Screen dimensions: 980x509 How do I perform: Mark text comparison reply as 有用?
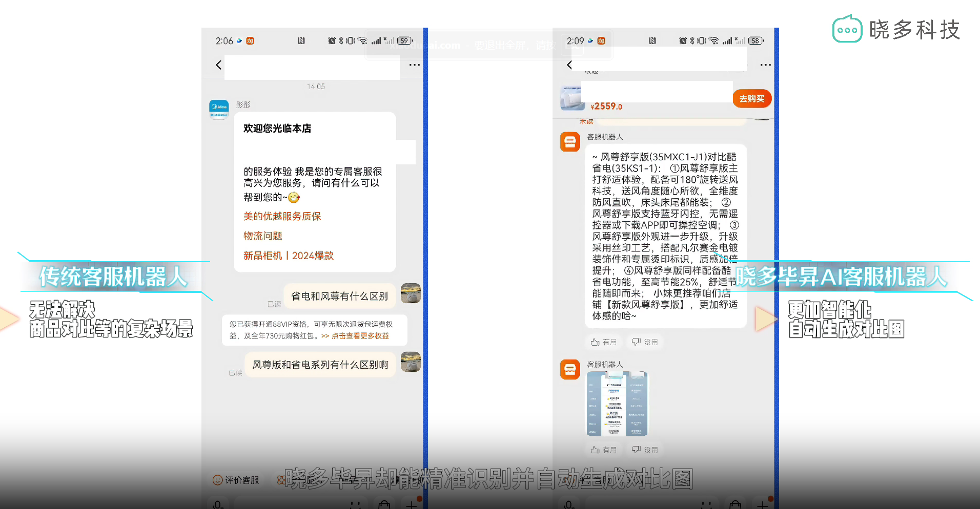pos(603,342)
